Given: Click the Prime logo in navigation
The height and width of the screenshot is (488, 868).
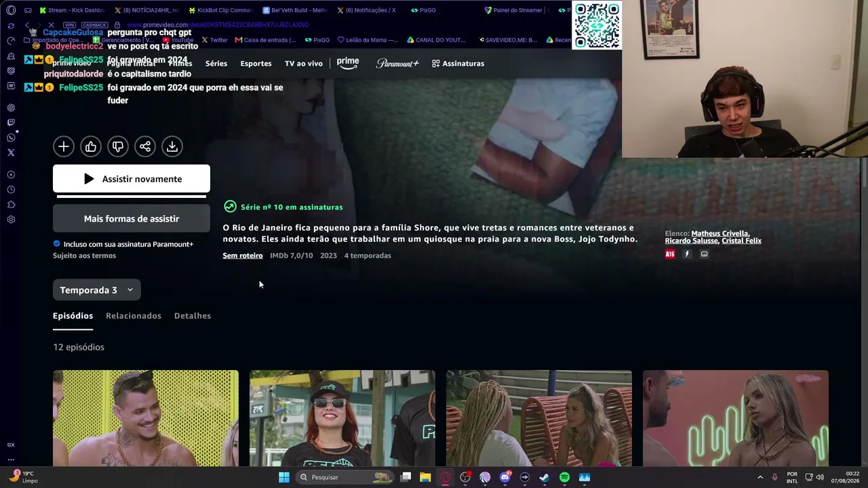Looking at the screenshot, I should pos(348,63).
